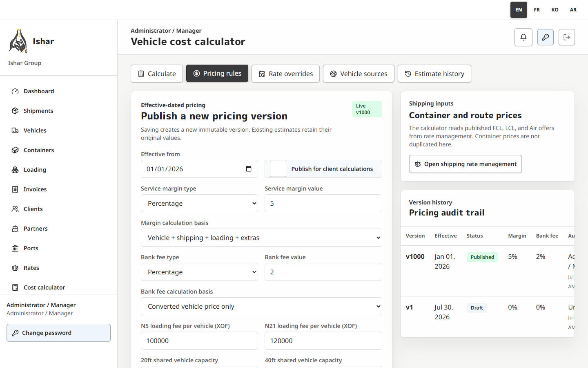
Task: Open the Rate overrides tab
Action: (285, 74)
